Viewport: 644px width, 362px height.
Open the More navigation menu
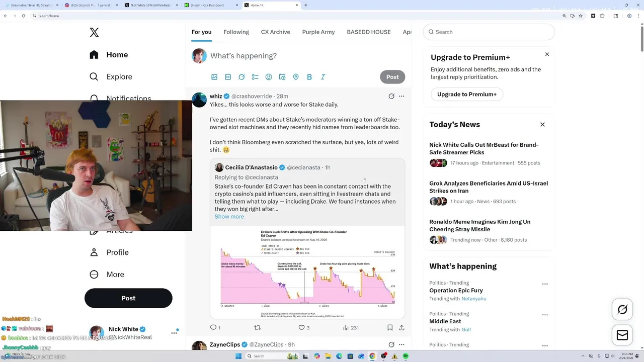[107, 275]
